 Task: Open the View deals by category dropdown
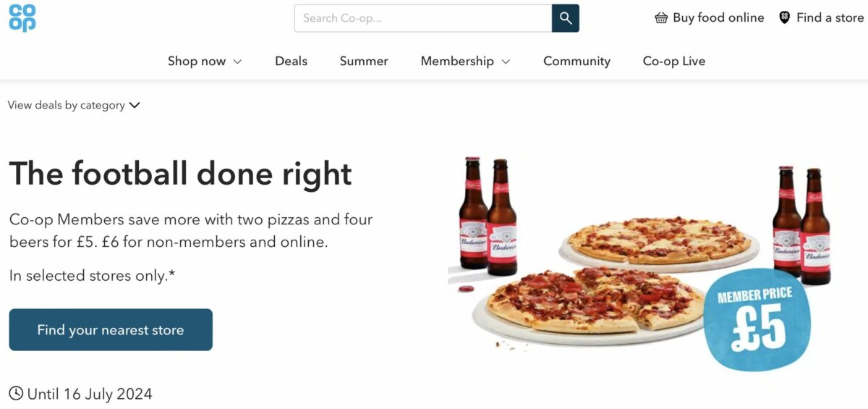pos(74,105)
